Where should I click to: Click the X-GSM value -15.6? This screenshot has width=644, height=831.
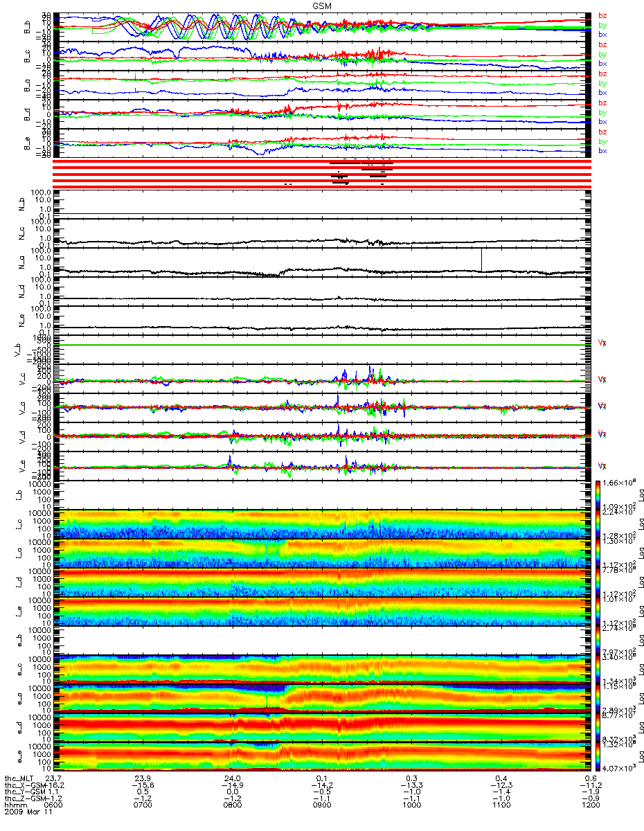point(144,786)
